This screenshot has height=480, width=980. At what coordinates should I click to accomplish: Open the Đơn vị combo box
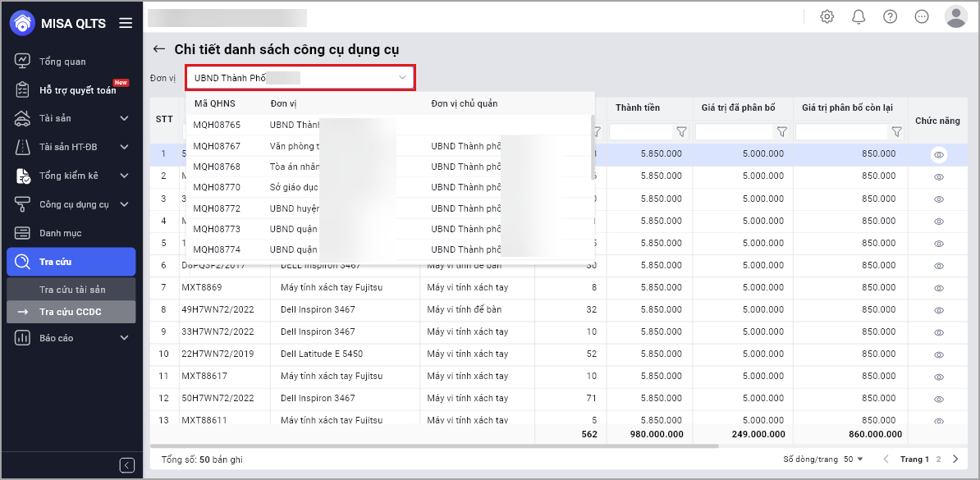pyautogui.click(x=300, y=78)
